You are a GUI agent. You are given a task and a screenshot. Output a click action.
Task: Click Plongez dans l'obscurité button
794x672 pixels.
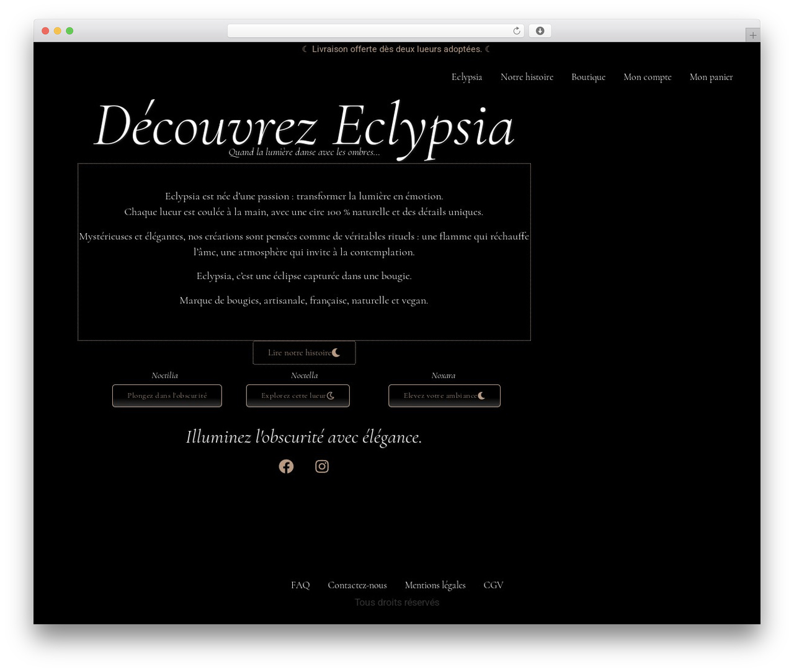tap(167, 396)
